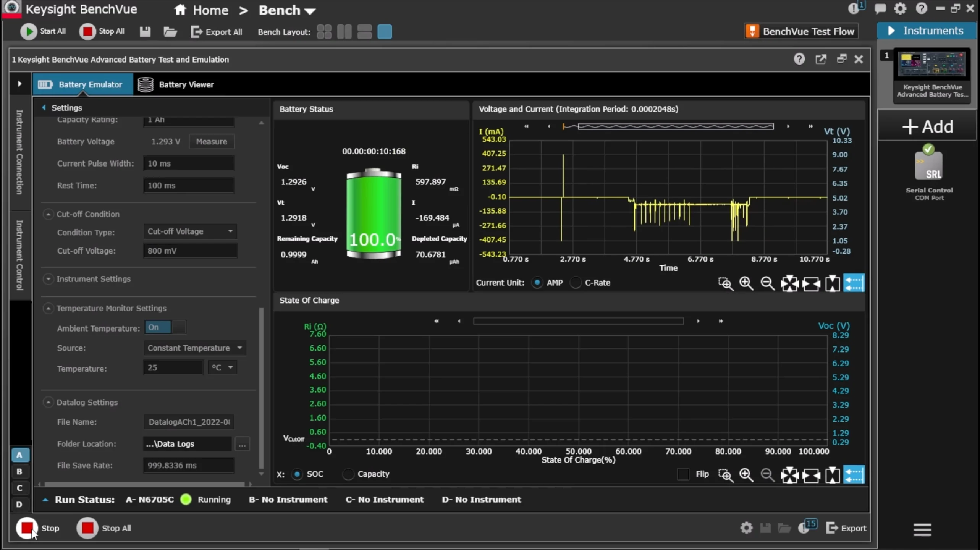Switch to the Battery Viewer tab

click(176, 84)
